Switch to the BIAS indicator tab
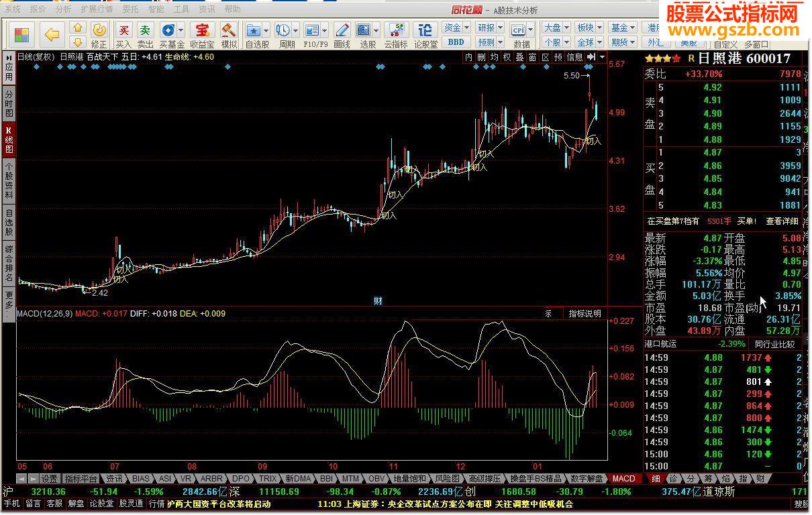The height and width of the screenshot is (515, 812). click(141, 479)
